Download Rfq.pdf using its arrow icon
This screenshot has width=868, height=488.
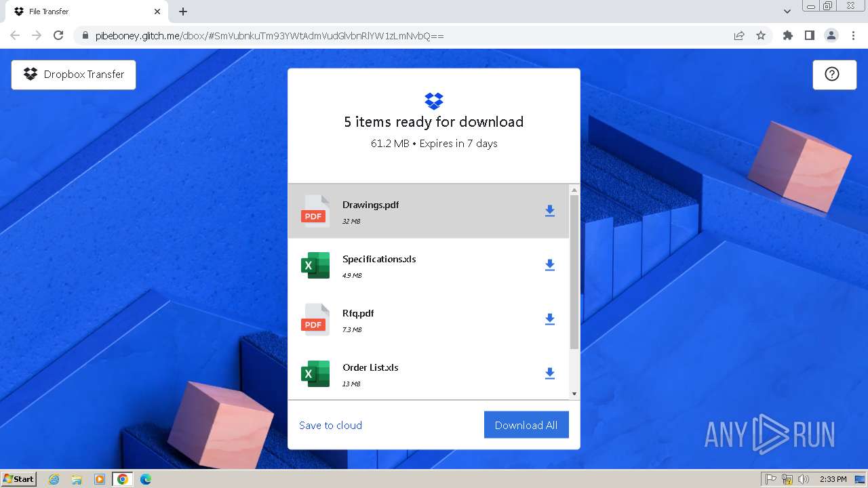[550, 319]
